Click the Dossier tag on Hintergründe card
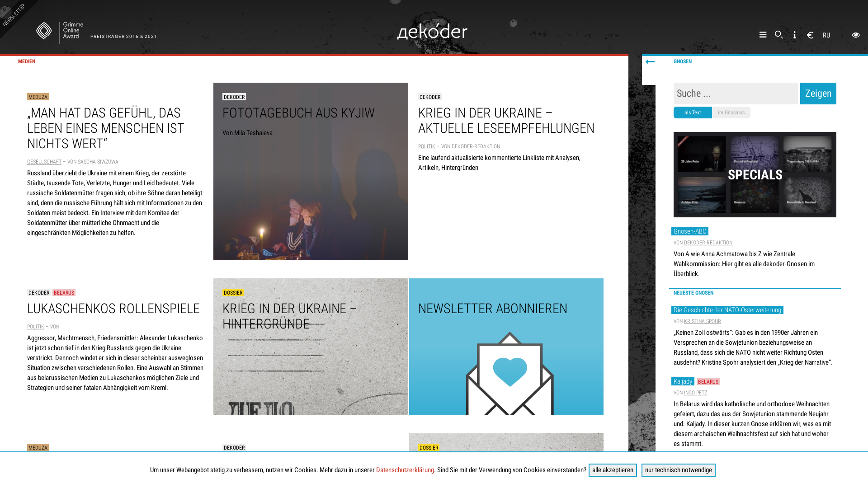868x488 pixels. [x=233, y=293]
